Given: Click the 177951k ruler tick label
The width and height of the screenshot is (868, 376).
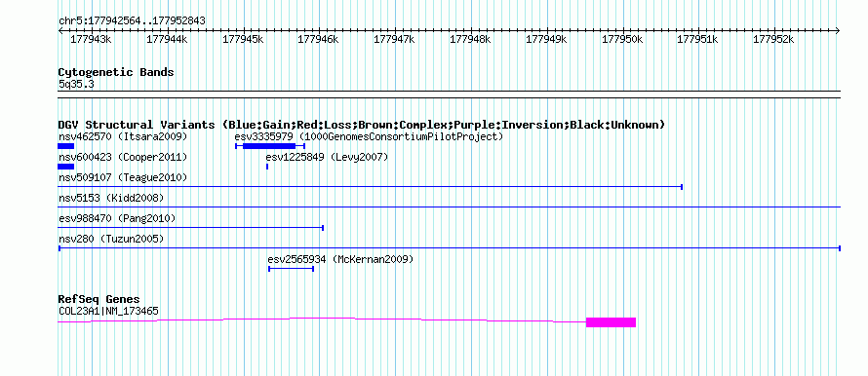Looking at the screenshot, I should [x=698, y=39].
